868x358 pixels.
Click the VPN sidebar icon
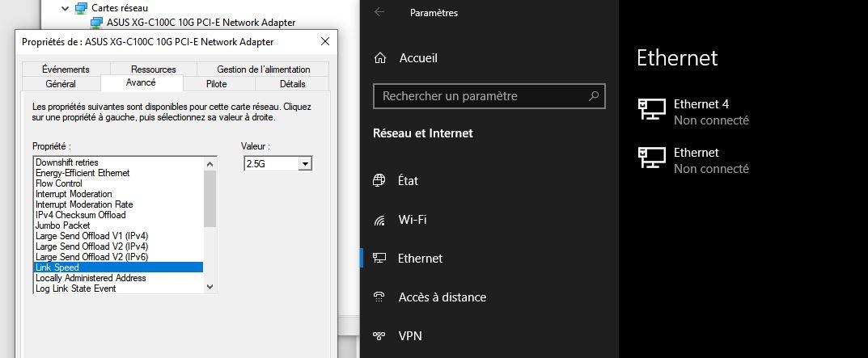point(379,336)
